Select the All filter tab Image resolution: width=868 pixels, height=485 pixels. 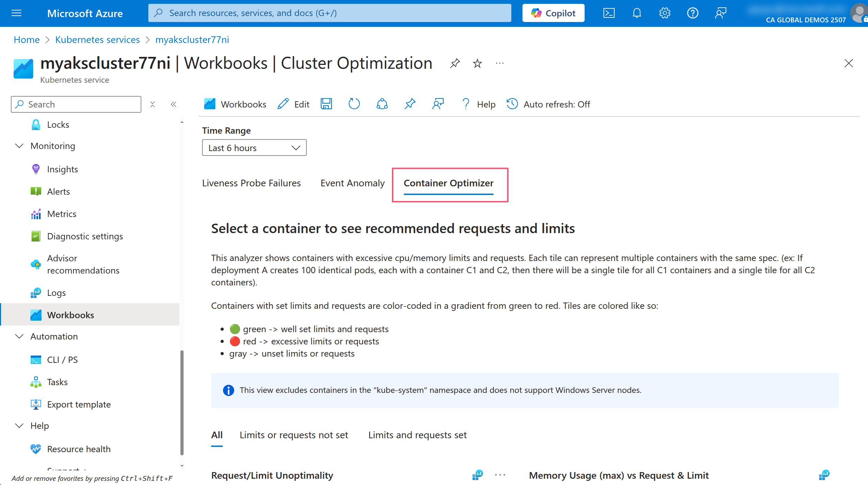(217, 435)
